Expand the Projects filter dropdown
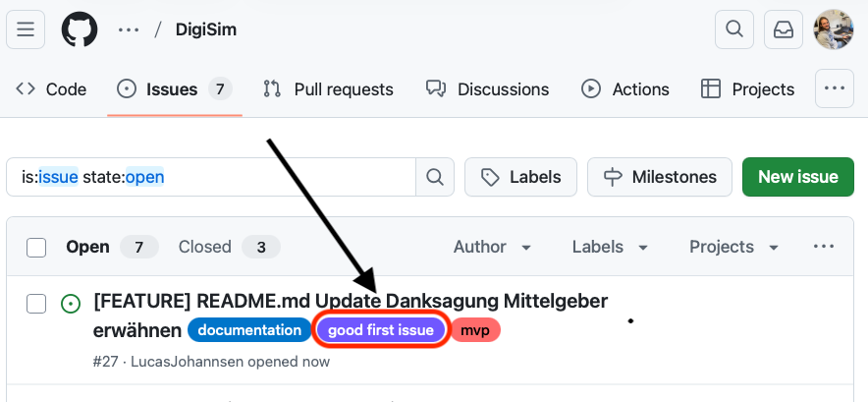868x402 pixels. pyautogui.click(x=733, y=247)
